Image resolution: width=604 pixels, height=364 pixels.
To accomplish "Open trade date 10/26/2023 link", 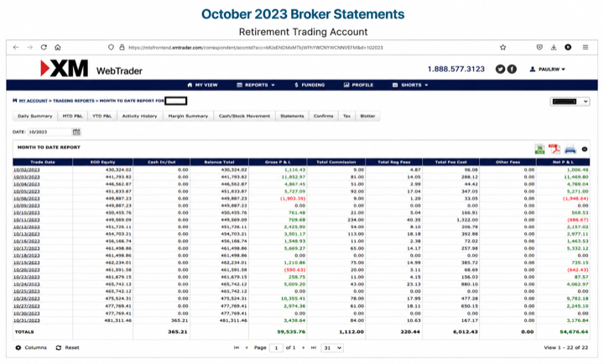I will pyautogui.click(x=27, y=299).
